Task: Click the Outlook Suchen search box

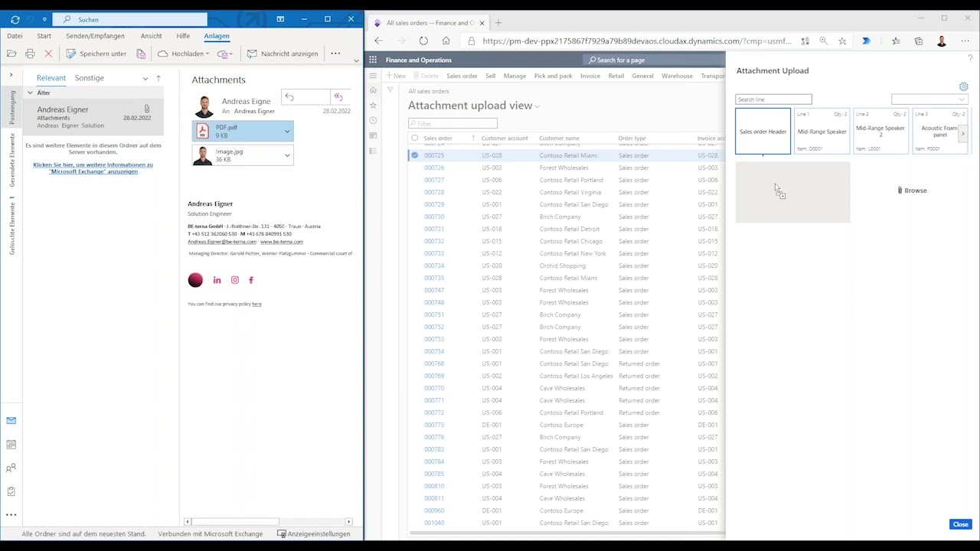Action: pos(130,19)
